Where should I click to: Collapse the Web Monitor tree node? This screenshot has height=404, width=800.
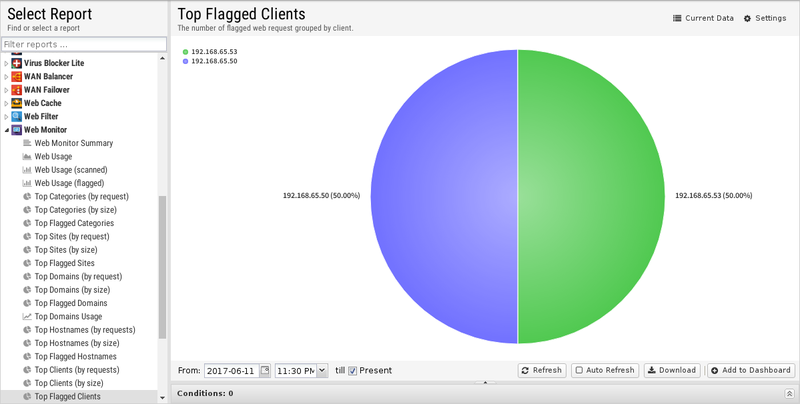(x=6, y=130)
